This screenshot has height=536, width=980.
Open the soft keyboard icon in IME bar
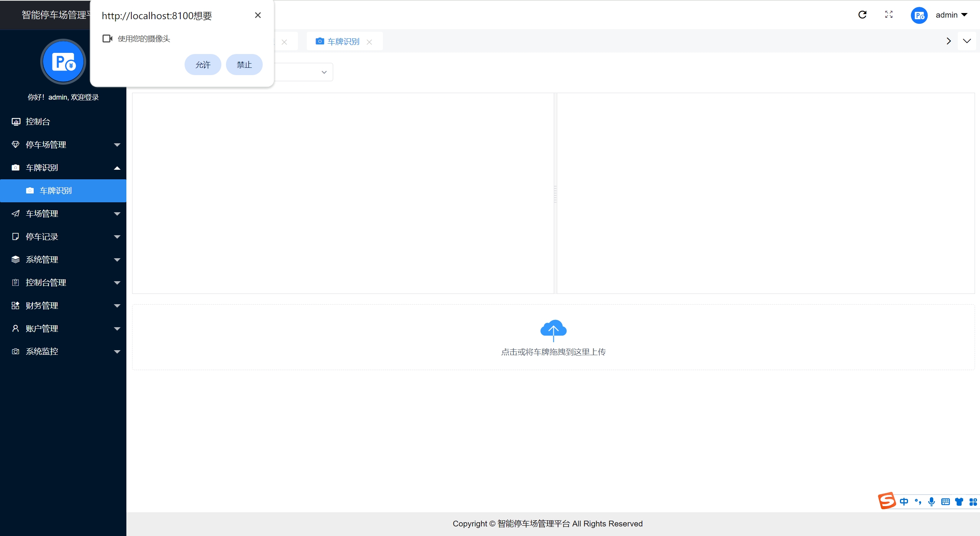(x=945, y=502)
